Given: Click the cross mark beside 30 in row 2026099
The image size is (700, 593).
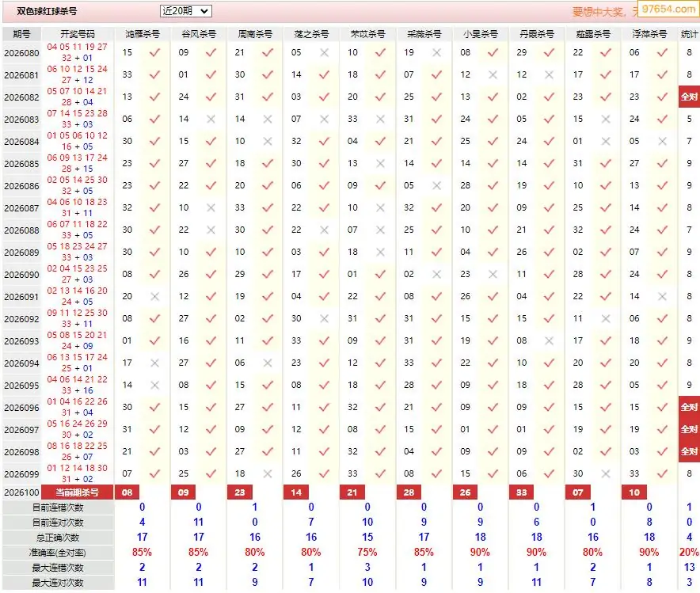Looking at the screenshot, I should (x=606, y=474).
